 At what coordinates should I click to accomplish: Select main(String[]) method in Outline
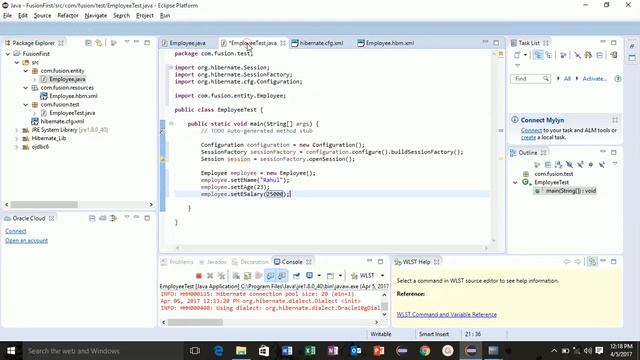pos(566,191)
